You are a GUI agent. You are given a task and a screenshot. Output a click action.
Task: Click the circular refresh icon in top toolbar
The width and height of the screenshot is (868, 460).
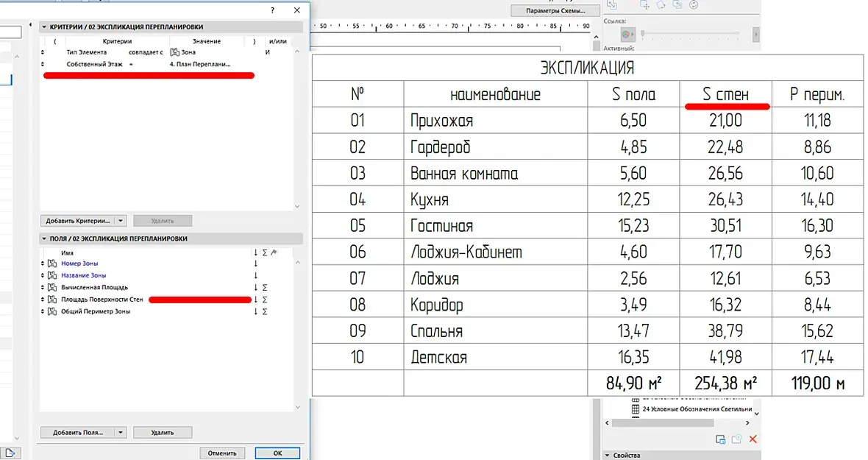694,4
